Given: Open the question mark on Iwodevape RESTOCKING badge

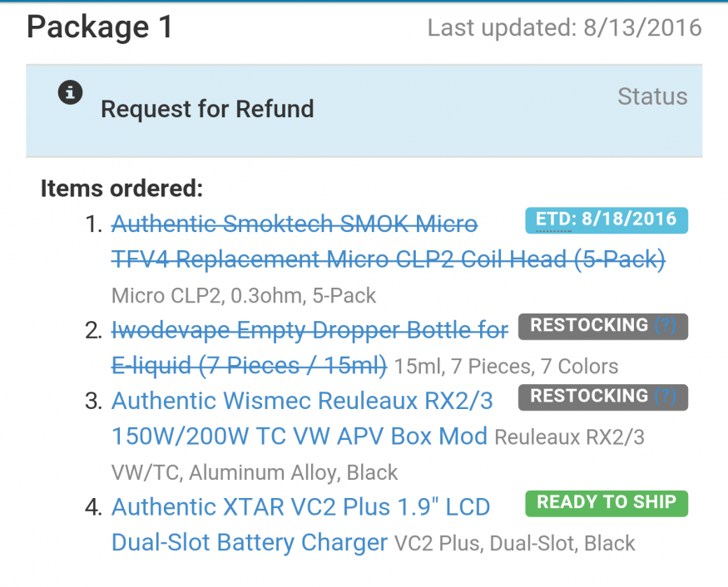Looking at the screenshot, I should [x=665, y=325].
